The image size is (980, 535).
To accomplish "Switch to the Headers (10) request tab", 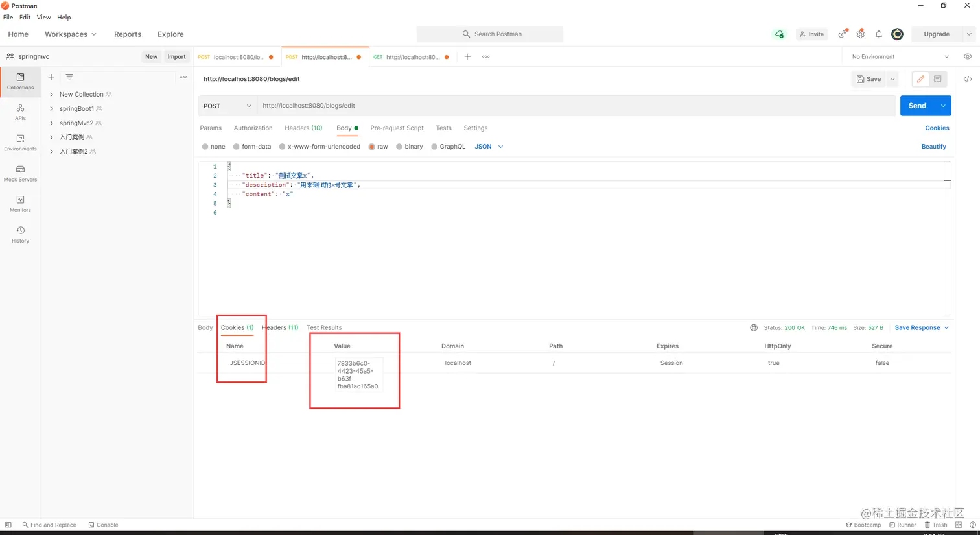I will (303, 128).
